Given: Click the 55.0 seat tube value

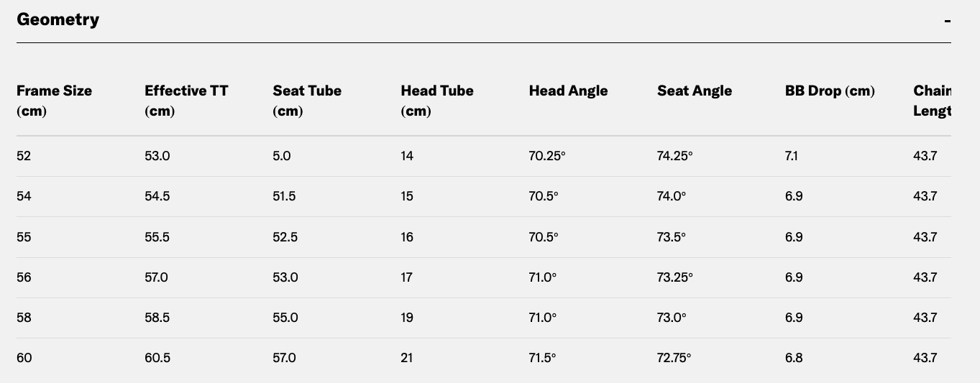Looking at the screenshot, I should click(285, 318).
